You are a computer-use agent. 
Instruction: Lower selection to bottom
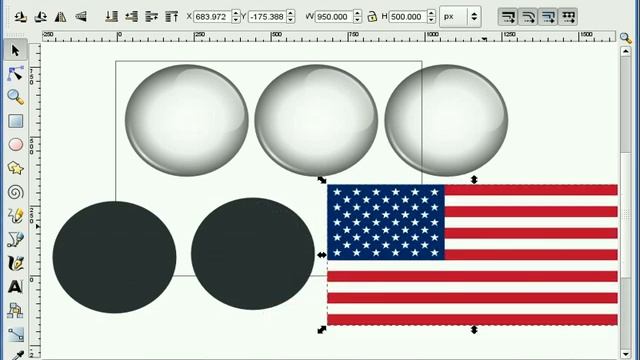pos(111,17)
